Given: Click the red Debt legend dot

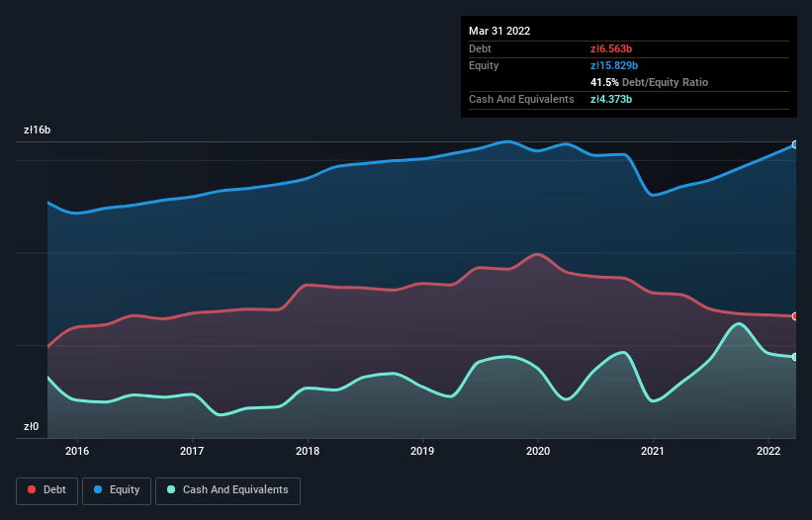Looking at the screenshot, I should click(x=32, y=489).
